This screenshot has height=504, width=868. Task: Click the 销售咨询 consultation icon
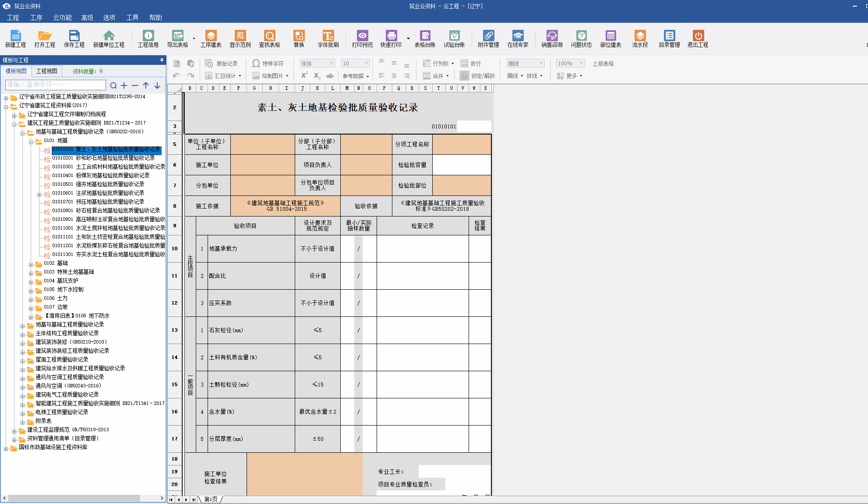point(552,39)
